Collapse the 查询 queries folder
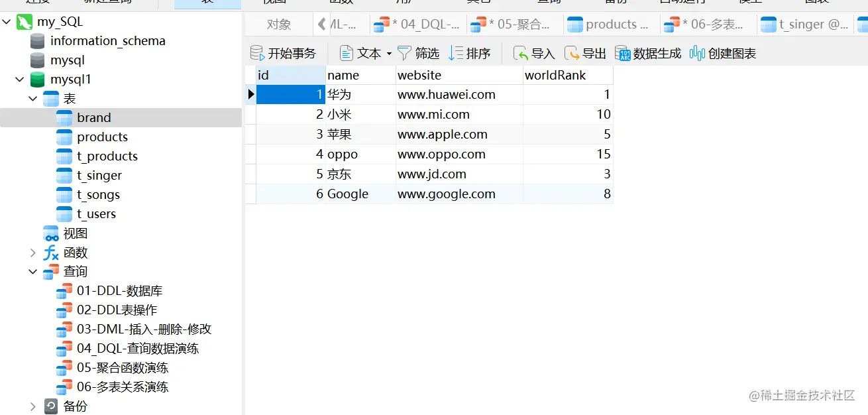868x415 pixels. (33, 272)
